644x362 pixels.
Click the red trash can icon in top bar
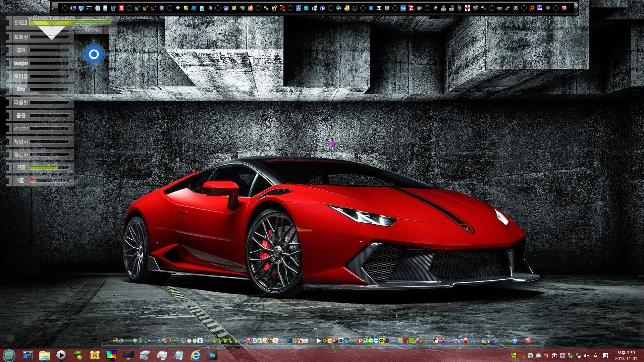[x=121, y=8]
